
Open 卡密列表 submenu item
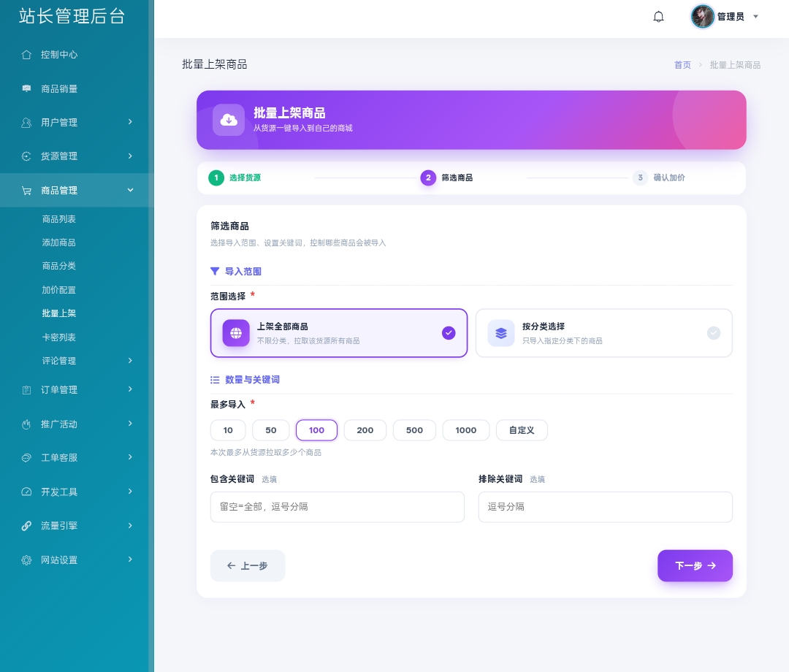click(x=59, y=337)
